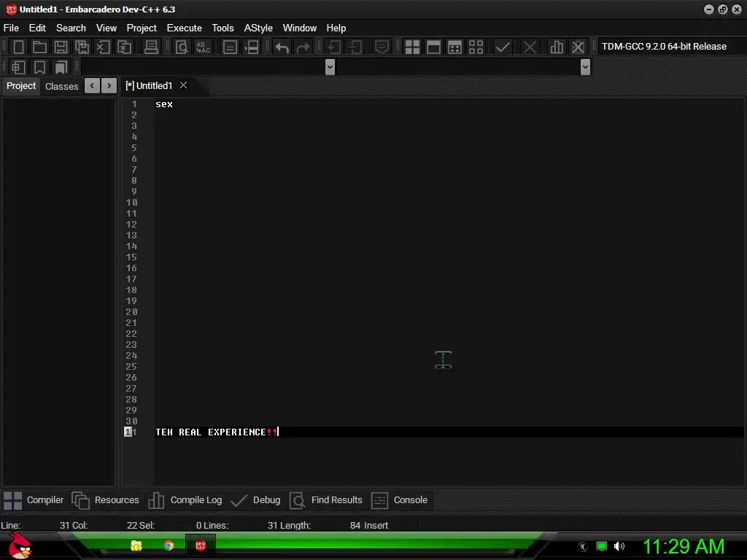Click line number 15 in the gutter
The width and height of the screenshot is (747, 560).
tap(131, 257)
